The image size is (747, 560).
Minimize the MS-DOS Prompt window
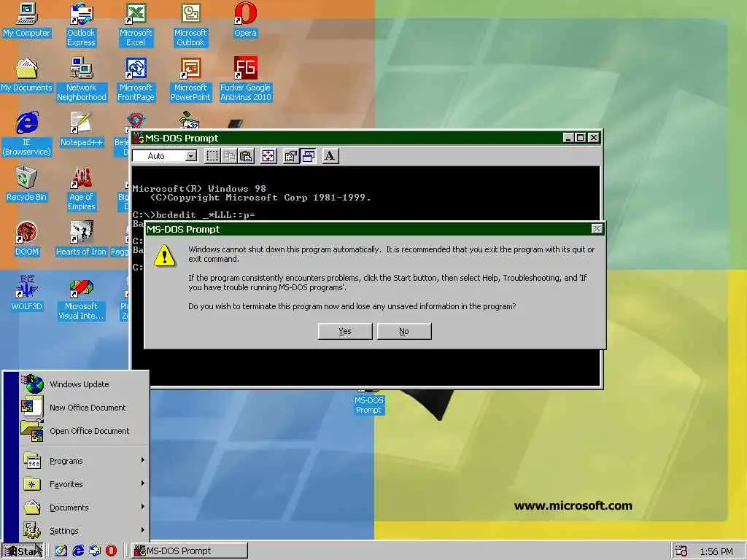(568, 138)
